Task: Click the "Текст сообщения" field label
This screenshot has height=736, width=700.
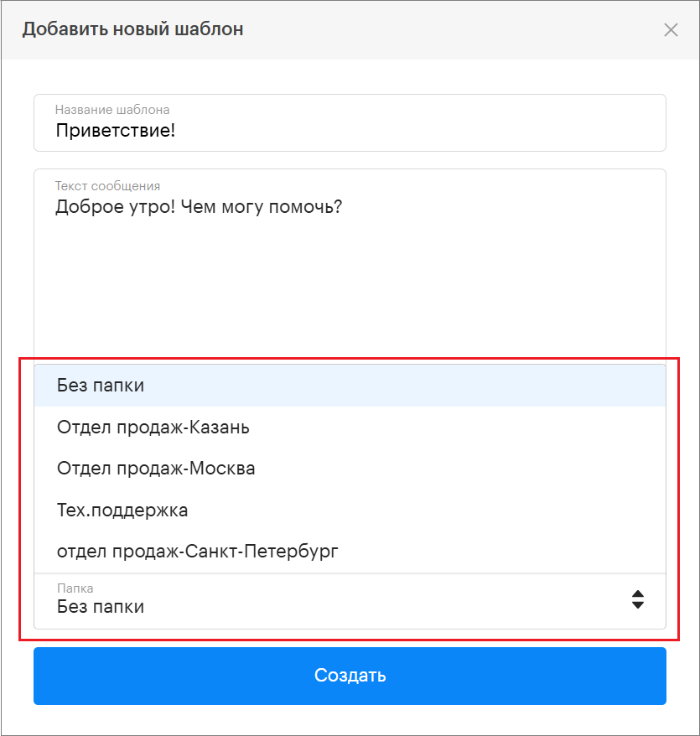Action: [x=107, y=186]
